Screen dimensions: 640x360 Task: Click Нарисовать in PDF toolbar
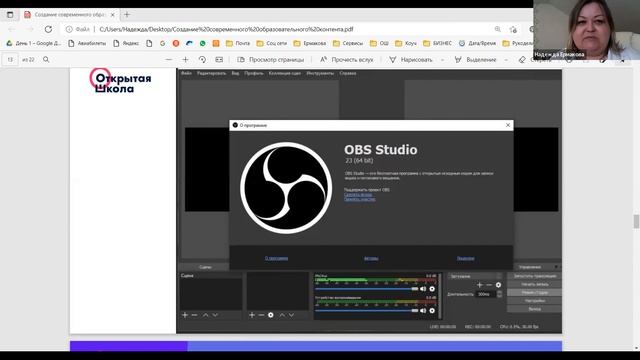pyautogui.click(x=411, y=60)
